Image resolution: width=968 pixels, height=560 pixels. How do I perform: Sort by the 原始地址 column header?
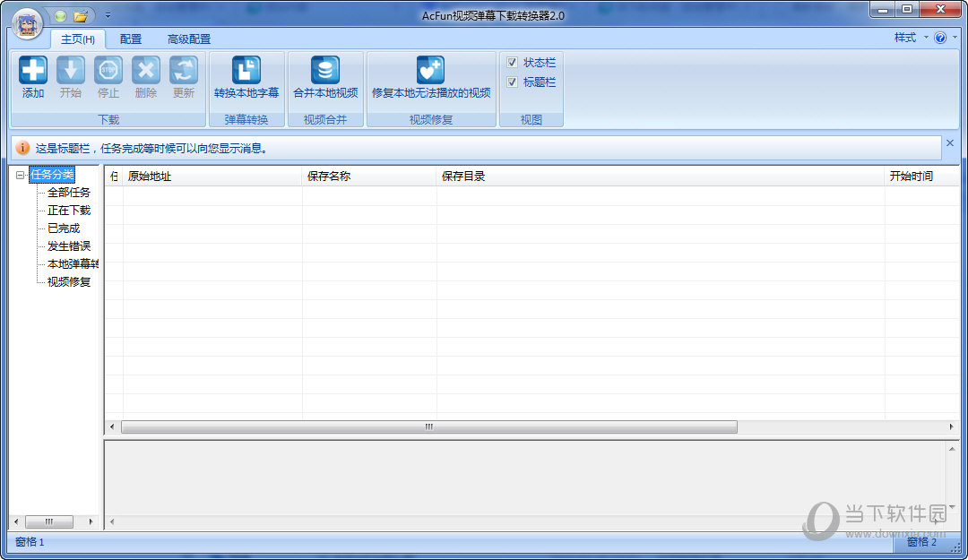pos(212,177)
